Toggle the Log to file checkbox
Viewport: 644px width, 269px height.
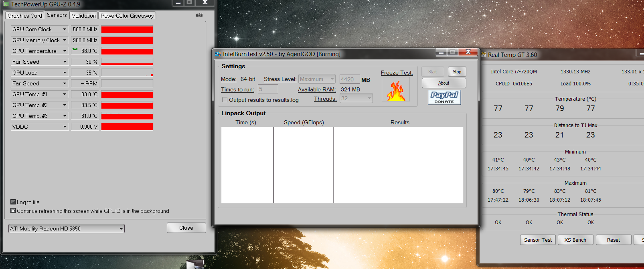point(13,202)
